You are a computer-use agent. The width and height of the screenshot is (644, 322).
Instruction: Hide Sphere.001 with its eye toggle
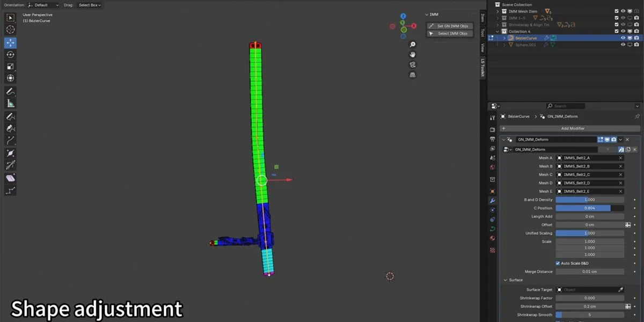623,44
